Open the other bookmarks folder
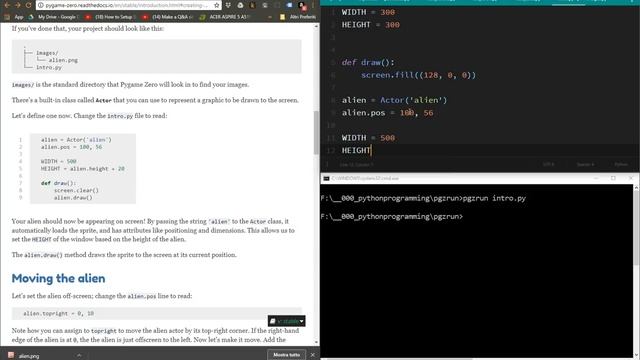Viewport: 640px width, 360px height. 298,17
